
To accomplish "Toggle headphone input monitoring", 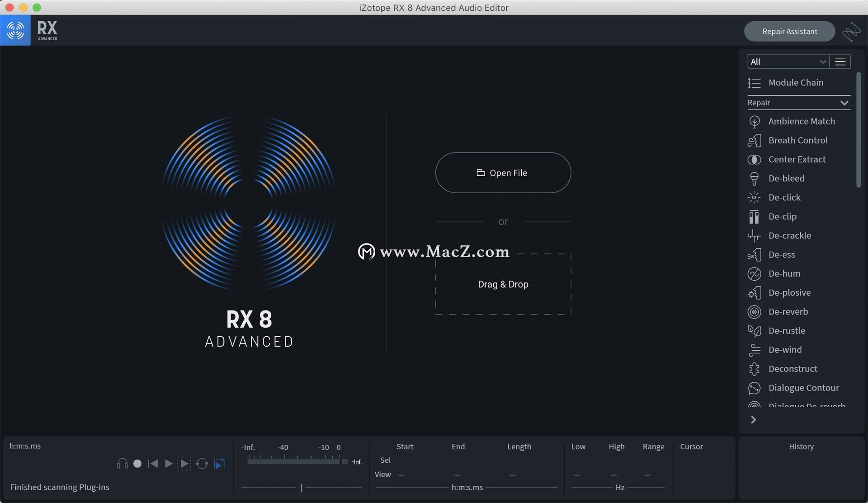I will (122, 464).
